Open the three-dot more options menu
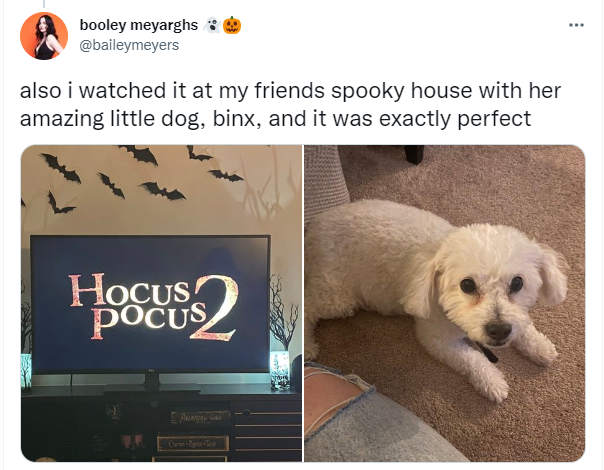The image size is (604, 470). click(577, 25)
